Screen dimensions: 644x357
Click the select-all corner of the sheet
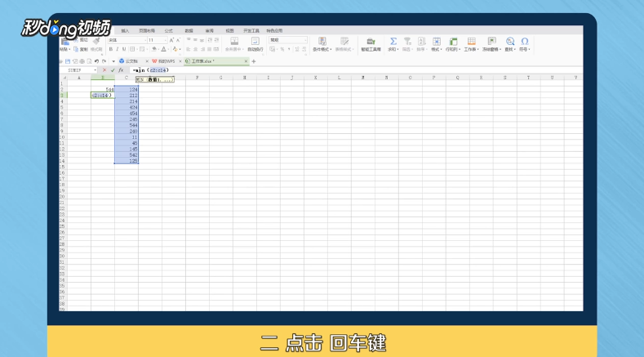(63, 78)
